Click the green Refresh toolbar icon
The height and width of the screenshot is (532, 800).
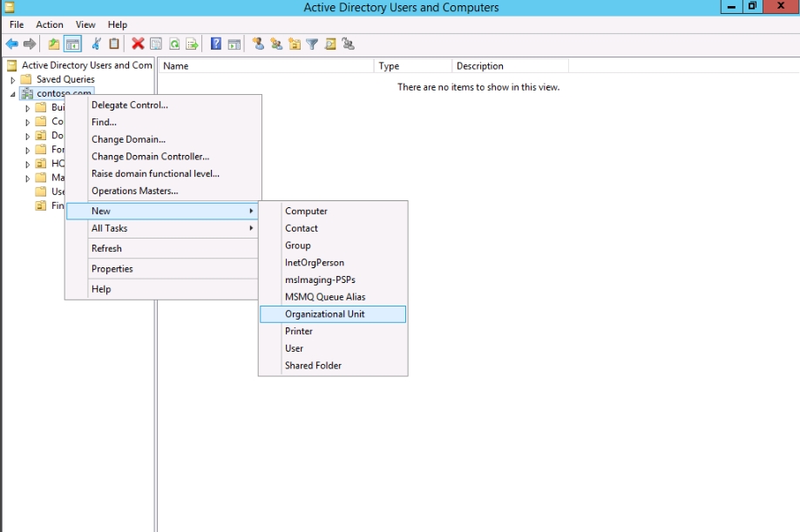[x=174, y=44]
